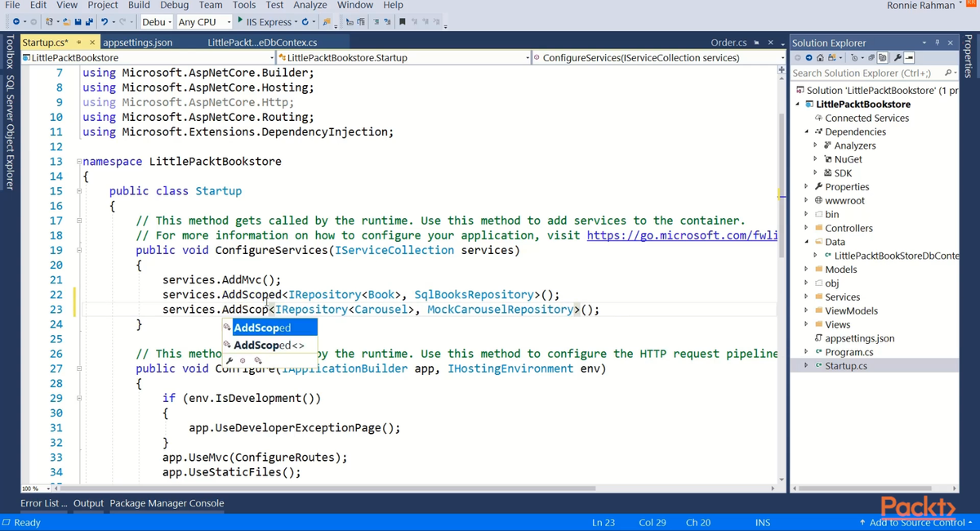Click the browser Refresh icon in toolbar
The image size is (980, 531).
click(305, 21)
